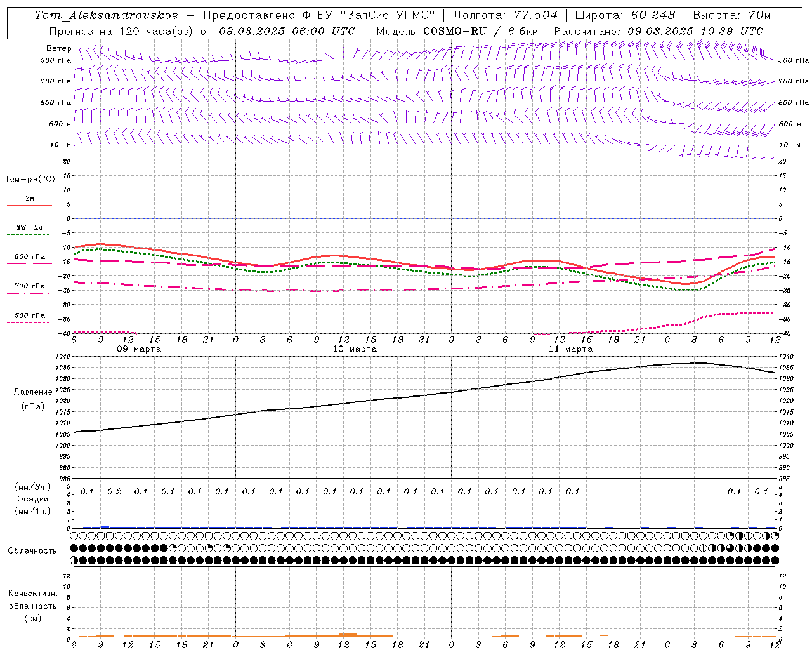
Task: Click the 0.2 precipitation amount value
Action: 114,492
